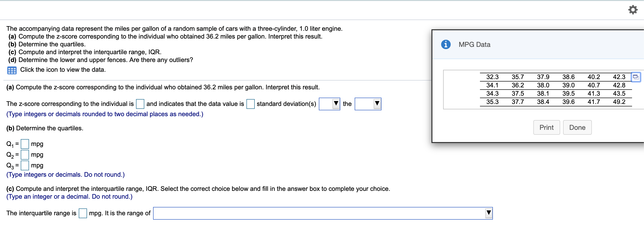
Task: Click the Q3 mpg input box
Action: pos(25,165)
